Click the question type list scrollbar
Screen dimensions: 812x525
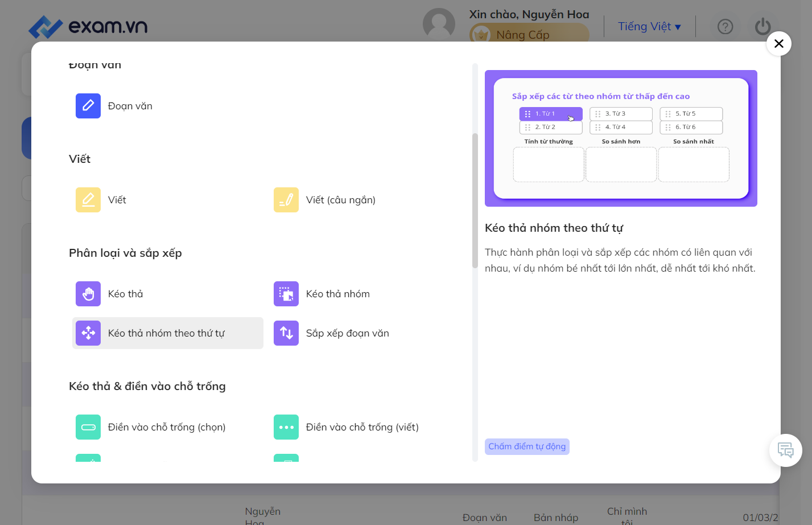point(475,200)
